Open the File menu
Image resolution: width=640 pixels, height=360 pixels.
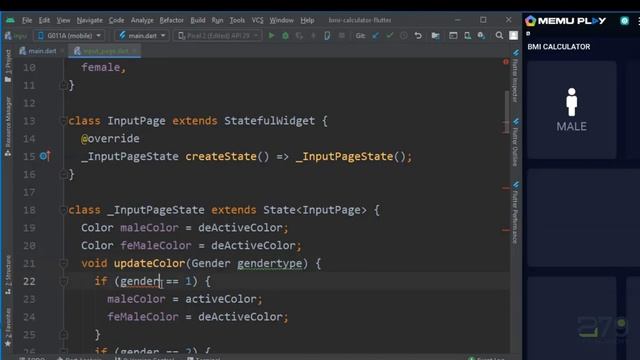(x=27, y=20)
